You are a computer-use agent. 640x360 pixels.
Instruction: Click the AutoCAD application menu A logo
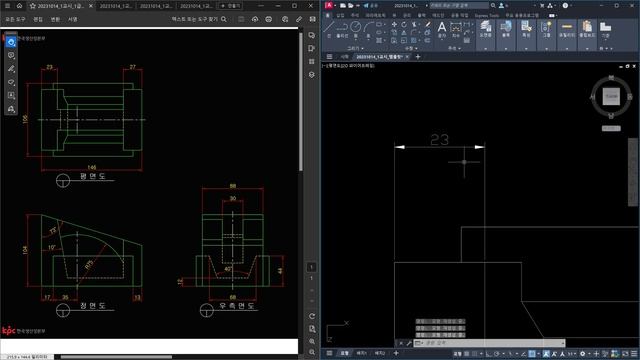329,5
